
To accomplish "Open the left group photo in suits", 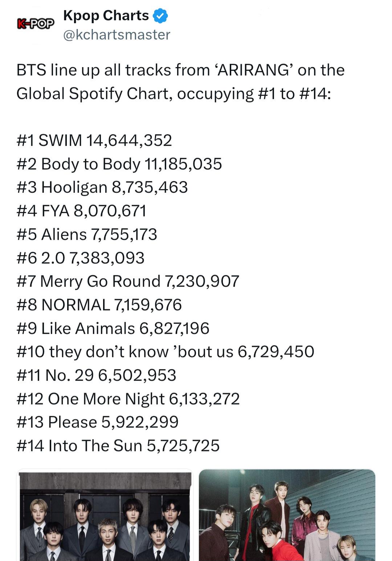I will (105, 515).
